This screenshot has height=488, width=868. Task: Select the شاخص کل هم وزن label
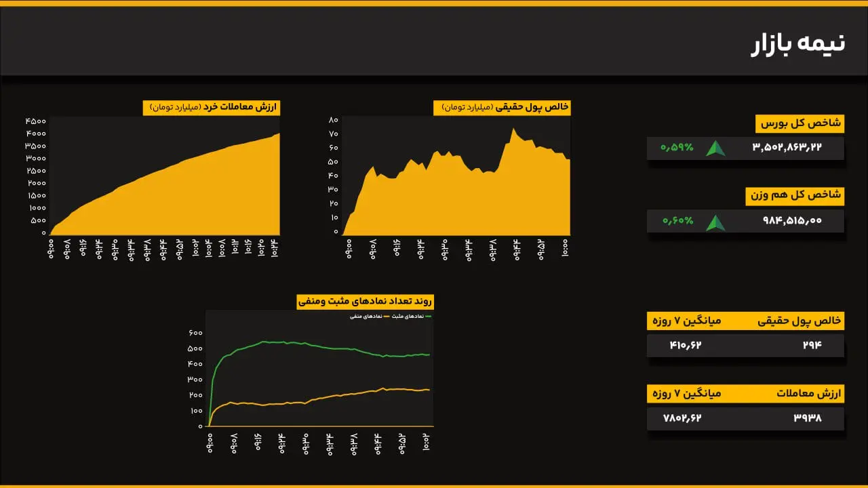[x=795, y=196]
